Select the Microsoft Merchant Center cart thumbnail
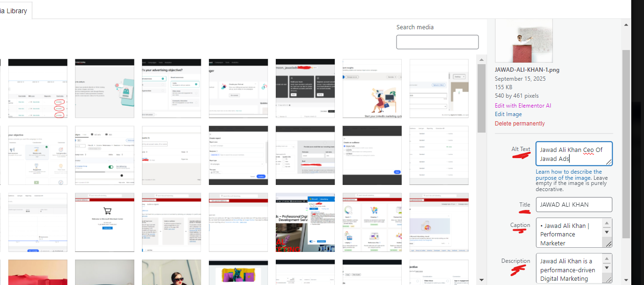 (104, 222)
